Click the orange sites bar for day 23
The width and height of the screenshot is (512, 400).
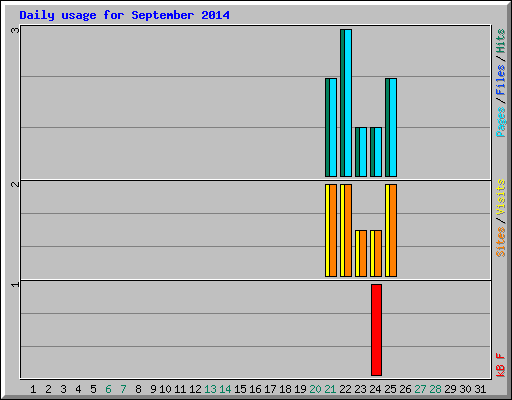[363, 254]
